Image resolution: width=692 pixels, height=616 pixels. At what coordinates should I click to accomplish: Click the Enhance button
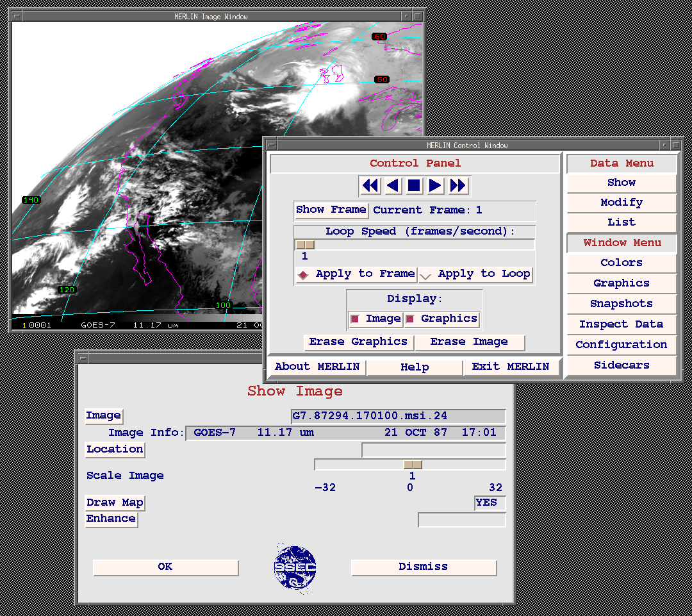111,519
